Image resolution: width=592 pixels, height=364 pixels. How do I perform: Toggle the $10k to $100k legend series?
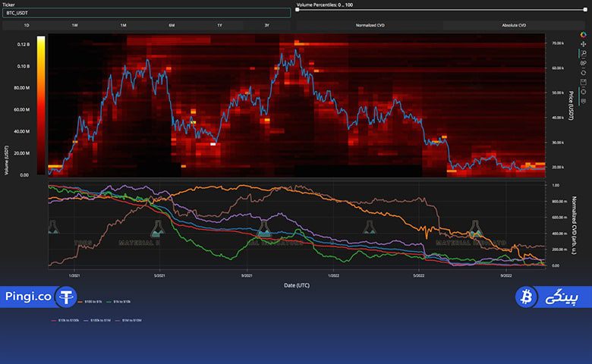[x=65, y=320]
